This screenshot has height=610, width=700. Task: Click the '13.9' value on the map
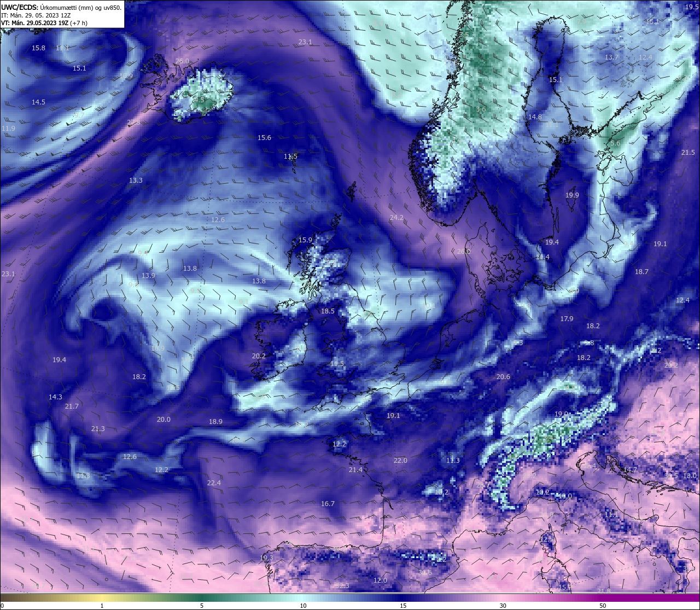(x=148, y=276)
